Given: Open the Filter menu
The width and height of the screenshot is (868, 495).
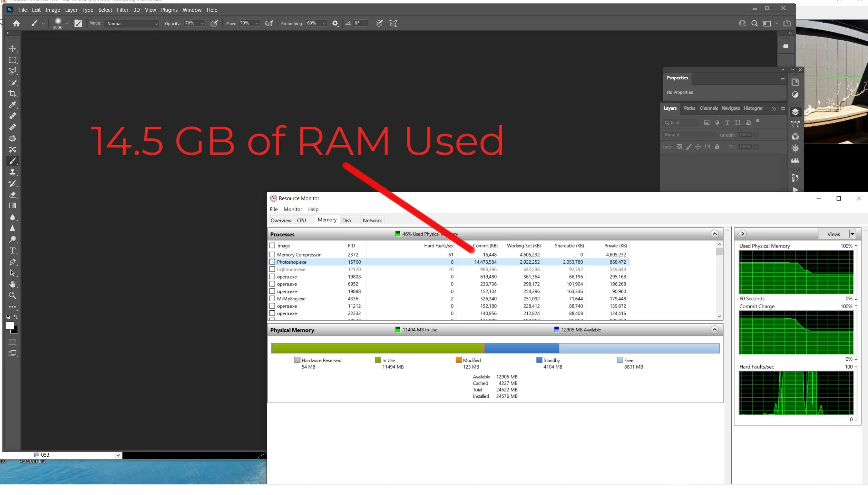Looking at the screenshot, I should [122, 10].
